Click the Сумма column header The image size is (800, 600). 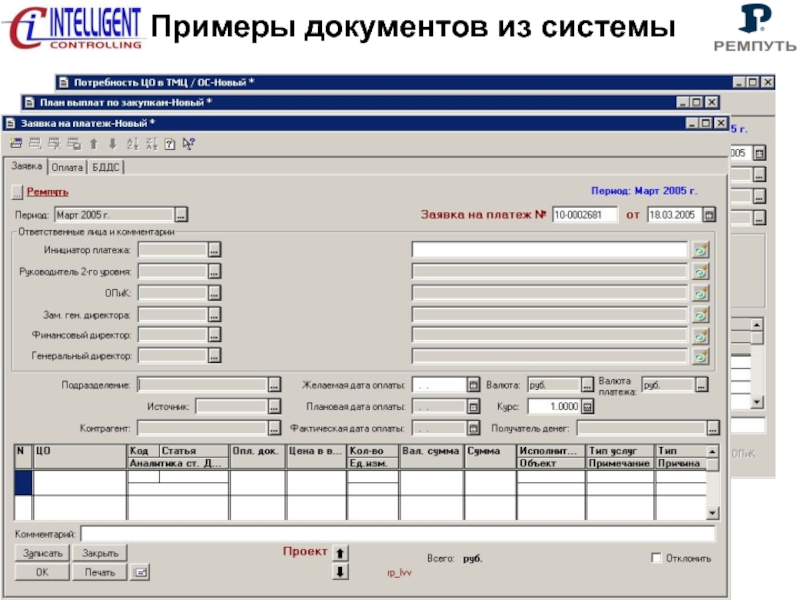(x=490, y=457)
